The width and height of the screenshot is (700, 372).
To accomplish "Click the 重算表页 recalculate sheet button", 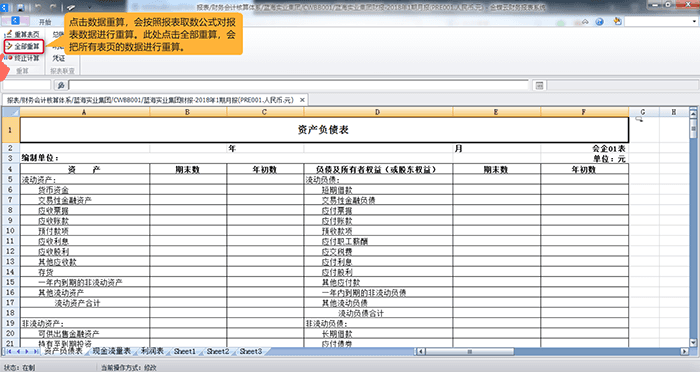I will (x=23, y=34).
